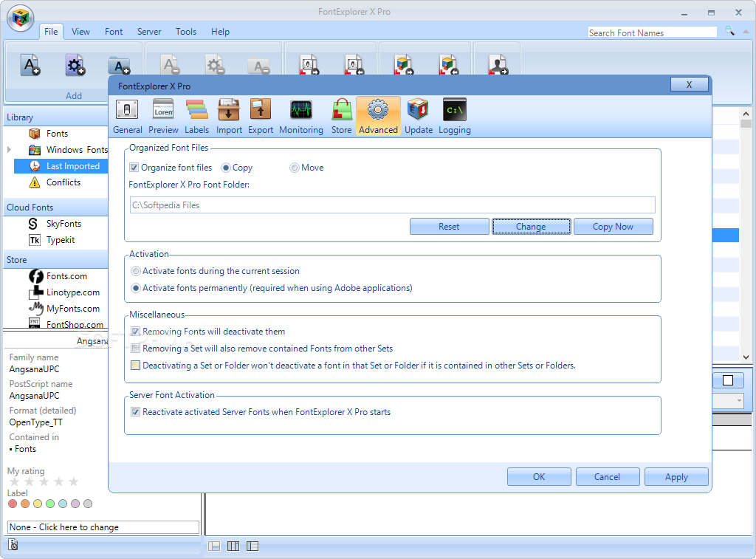Click the search magnifier icon
Screen dimensions: 756x559
[730, 31]
